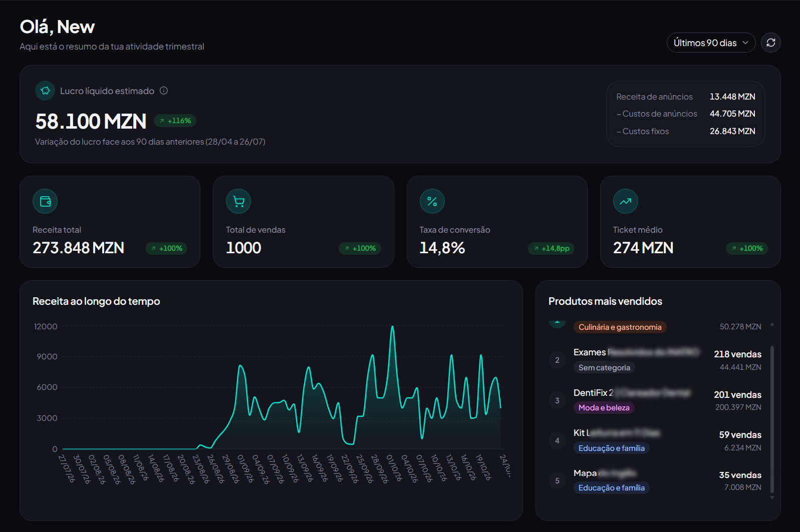Viewport: 800px width, 532px height.
Task: Click the Produtos mais vendidos heading
Action: pos(605,301)
